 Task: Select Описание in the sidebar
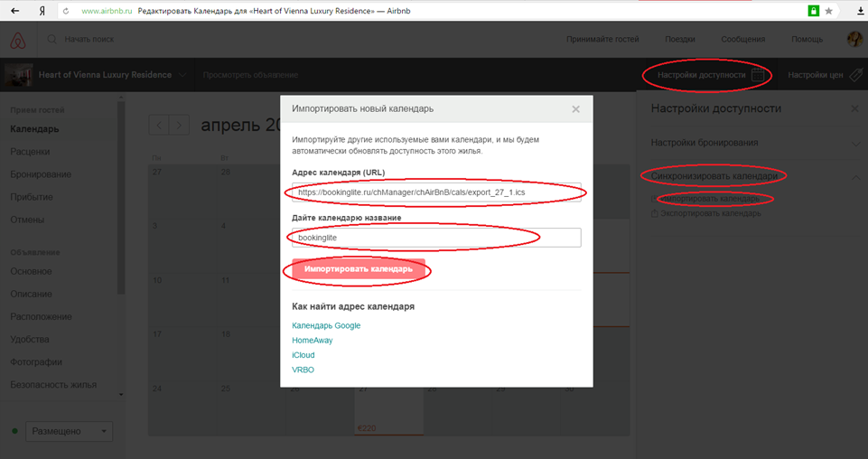click(x=31, y=294)
